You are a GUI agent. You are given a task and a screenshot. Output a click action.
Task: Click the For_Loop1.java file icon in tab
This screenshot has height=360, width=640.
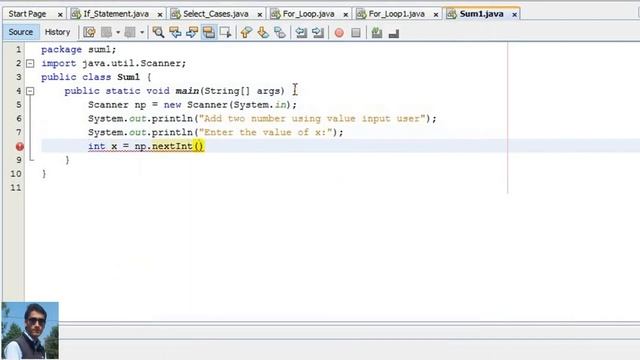coord(361,14)
